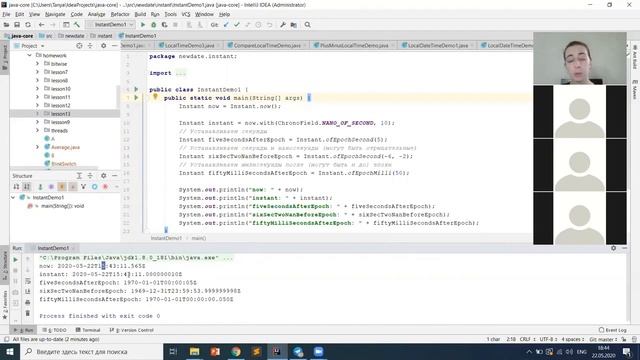Switch to PlusMinusLocalTimeDemo.java tab
640x360 pixels.
pyautogui.click(x=354, y=45)
